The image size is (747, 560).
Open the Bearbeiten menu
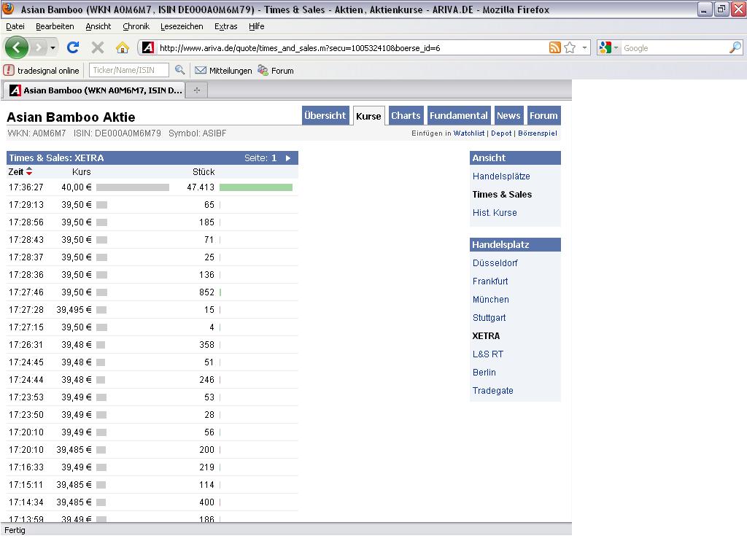55,27
